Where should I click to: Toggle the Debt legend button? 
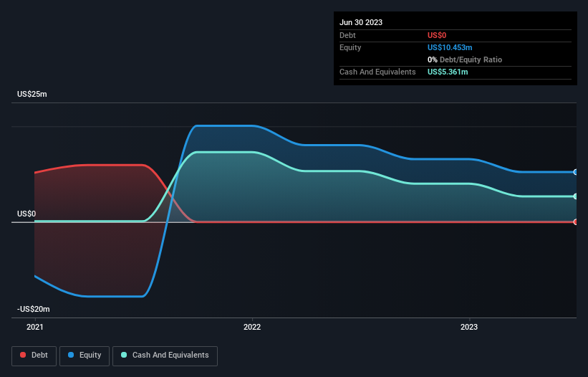tap(34, 355)
